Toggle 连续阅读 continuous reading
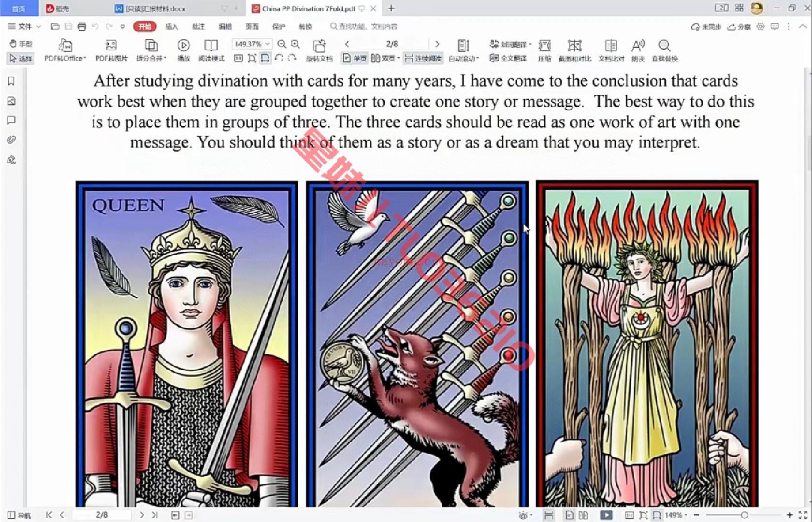Viewport: 812px width, 522px height. coord(423,58)
